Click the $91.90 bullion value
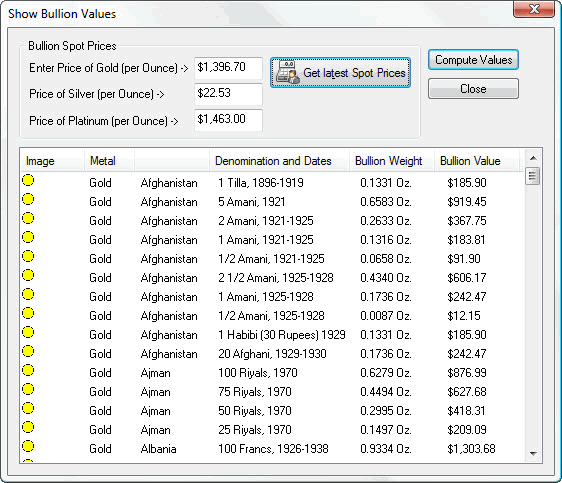The image size is (562, 483). pyautogui.click(x=464, y=259)
